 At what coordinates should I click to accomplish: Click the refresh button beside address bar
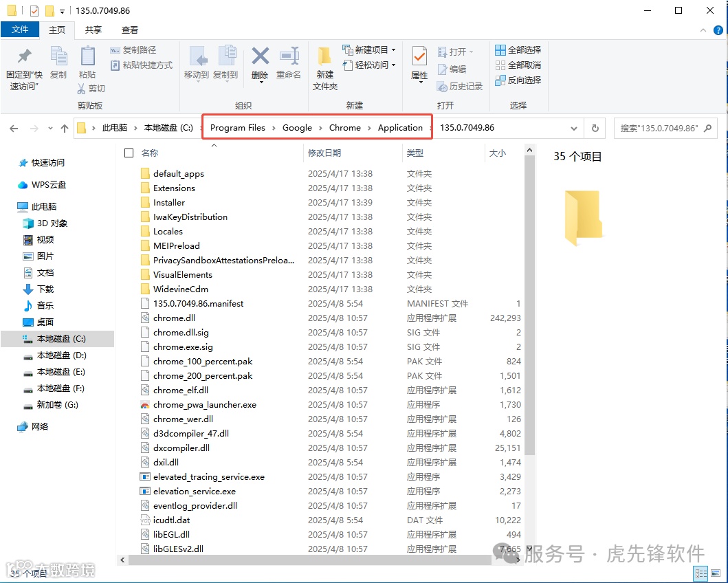coord(595,128)
